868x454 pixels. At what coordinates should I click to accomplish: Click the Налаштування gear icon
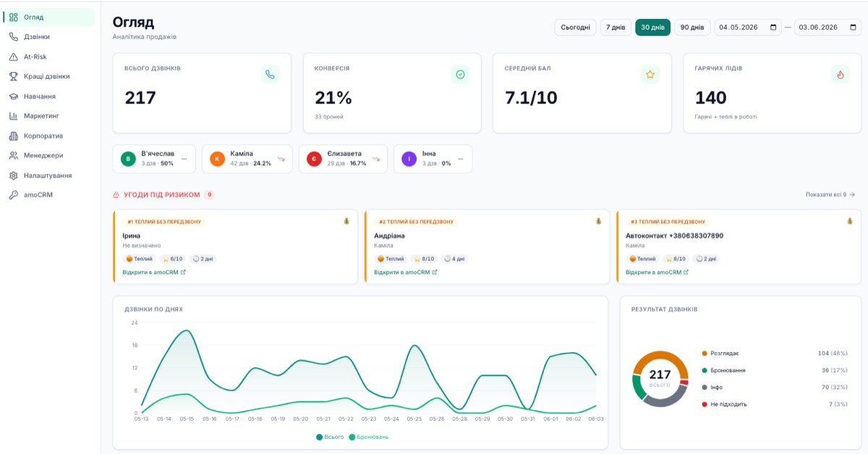pos(14,176)
